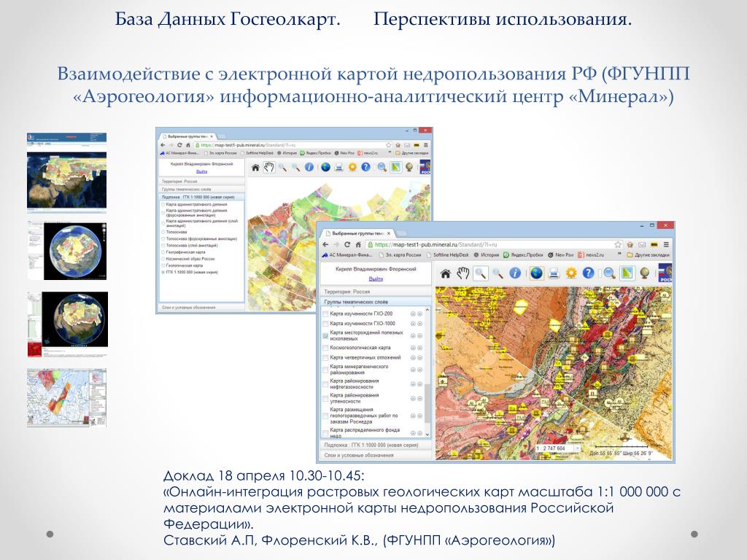Click the address bar in the front browser window
This screenshot has width=747, height=560.
[x=494, y=245]
